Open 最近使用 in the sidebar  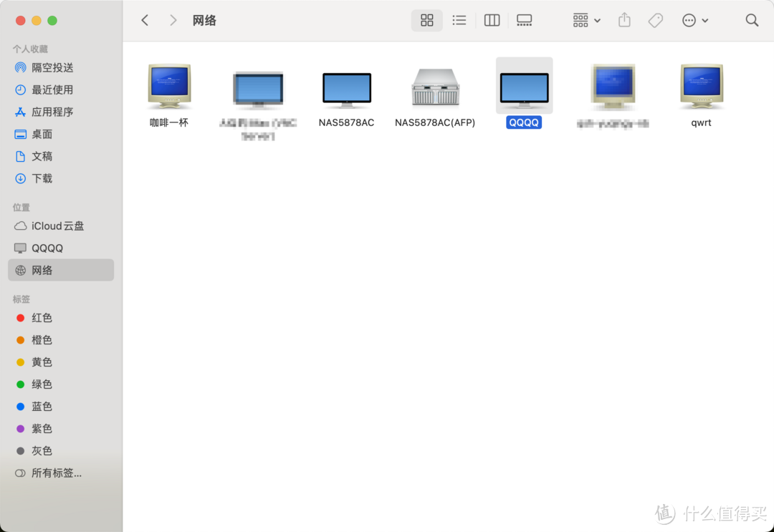click(x=61, y=90)
